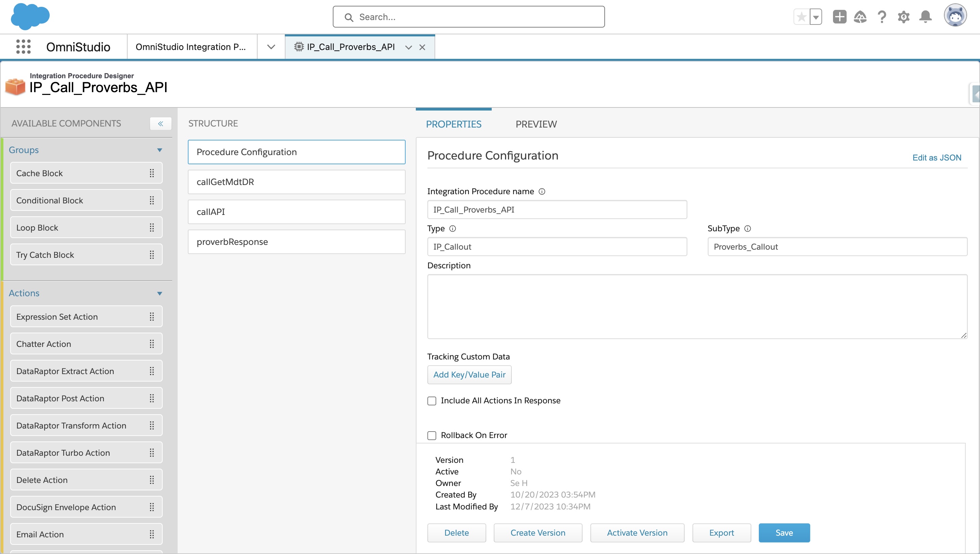Open the IP_Call_Proverbs_API tab options chevron
The image size is (980, 554).
click(x=409, y=47)
